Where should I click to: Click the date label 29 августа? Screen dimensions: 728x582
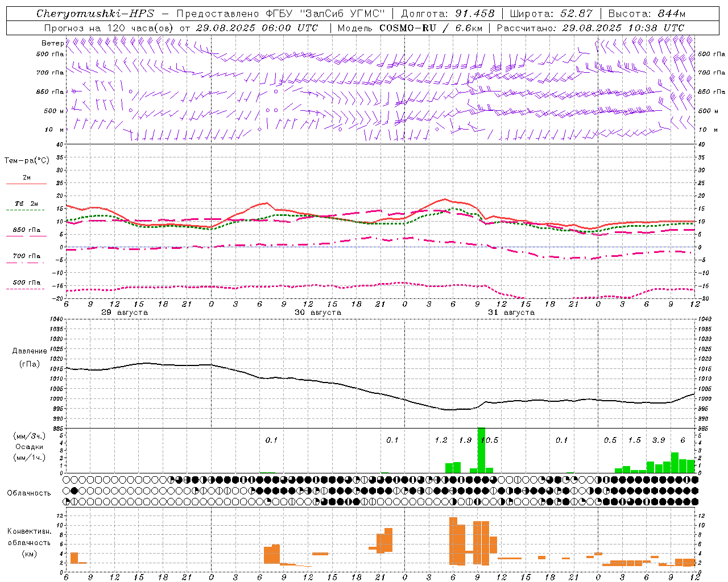pyautogui.click(x=125, y=313)
